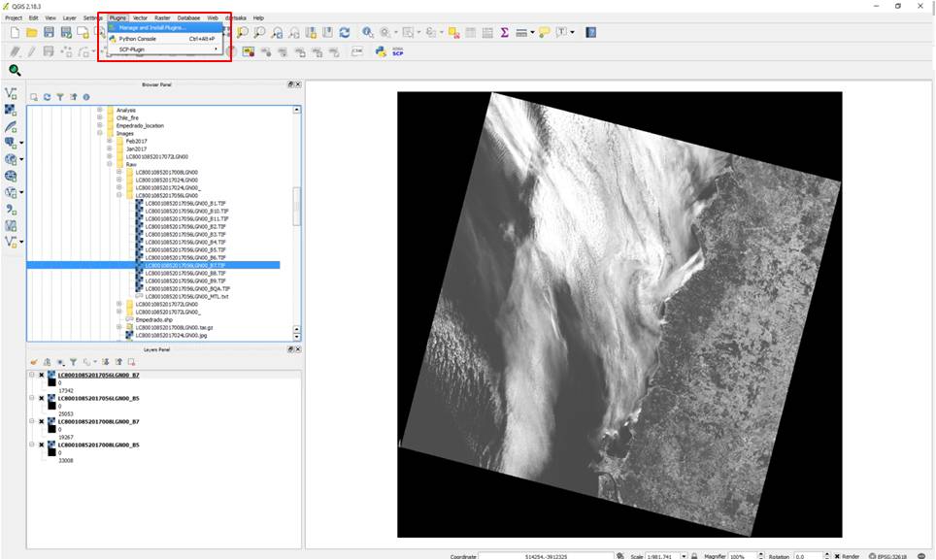Open Python Console from Plugins menu
The height and width of the screenshot is (560, 936).
137,39
